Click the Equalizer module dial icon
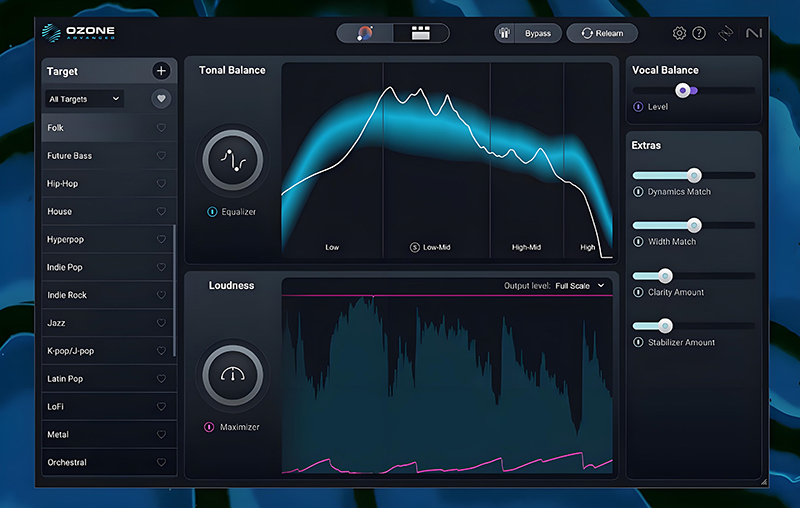The image size is (800, 508). pyautogui.click(x=232, y=159)
